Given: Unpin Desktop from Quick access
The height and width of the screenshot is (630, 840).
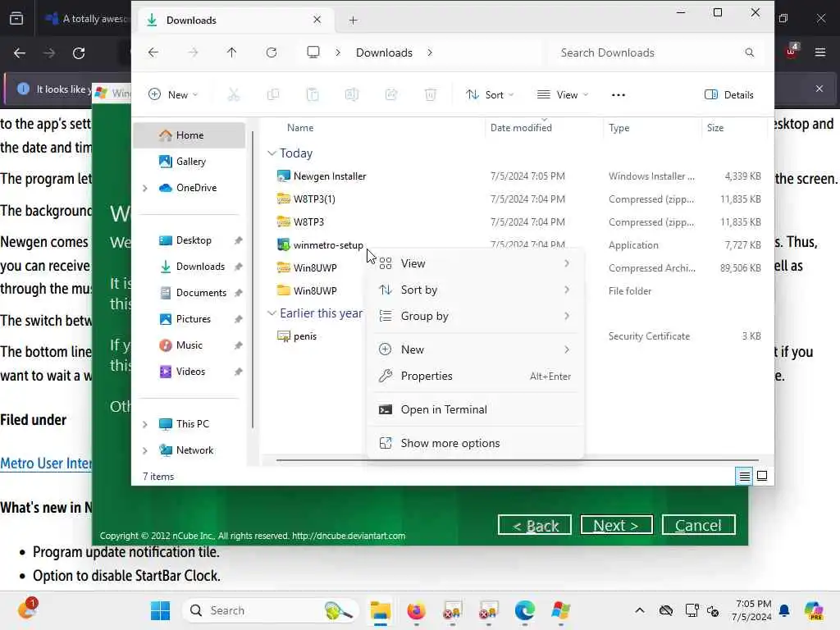Looking at the screenshot, I should pyautogui.click(x=239, y=240).
